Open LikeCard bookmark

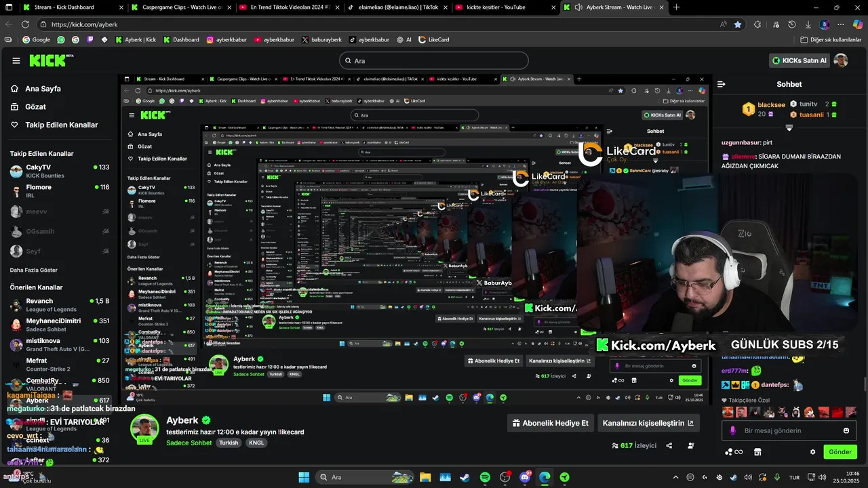click(434, 40)
